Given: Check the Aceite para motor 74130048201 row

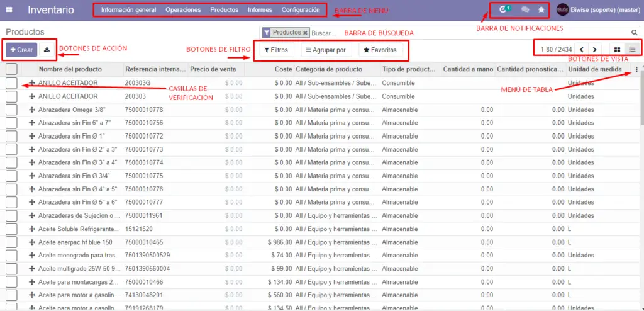Looking at the screenshot, I should click(x=11, y=295).
